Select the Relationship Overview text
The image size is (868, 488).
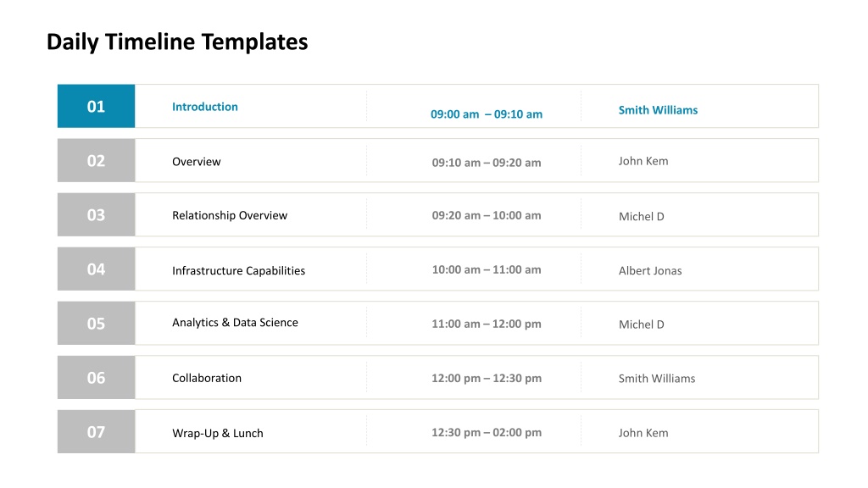(230, 216)
